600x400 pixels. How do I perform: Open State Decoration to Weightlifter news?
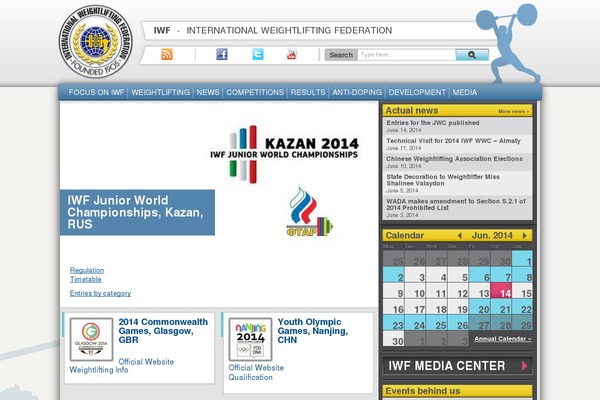point(443,180)
